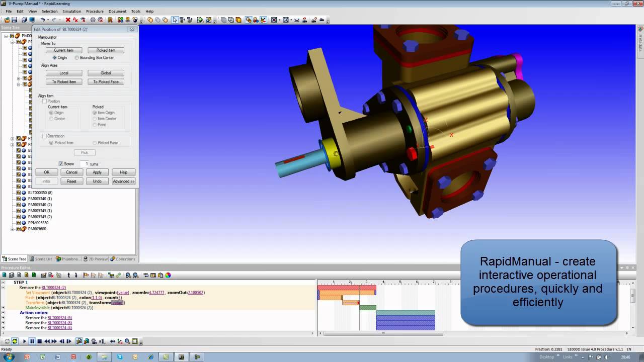Toggle visibility checkbox of PM005345 (2)
This screenshot has width=644, height=362.
[x=18, y=217]
